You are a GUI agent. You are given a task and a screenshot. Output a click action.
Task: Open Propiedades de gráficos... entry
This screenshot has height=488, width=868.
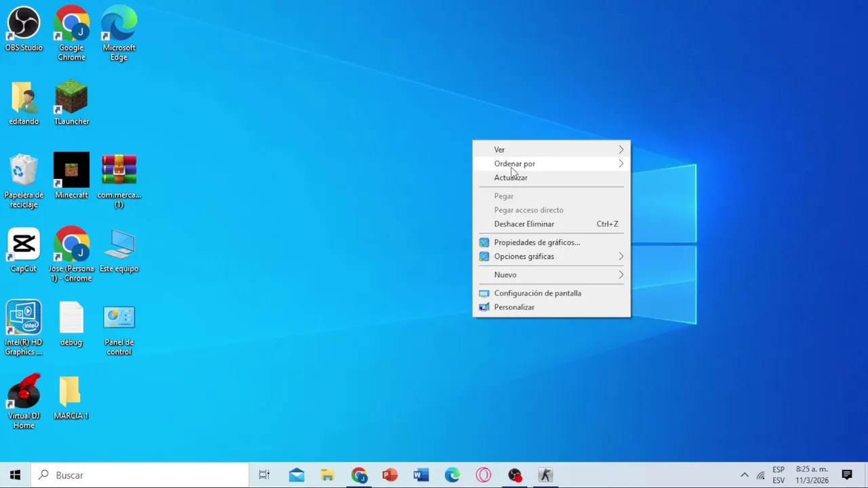point(551,242)
